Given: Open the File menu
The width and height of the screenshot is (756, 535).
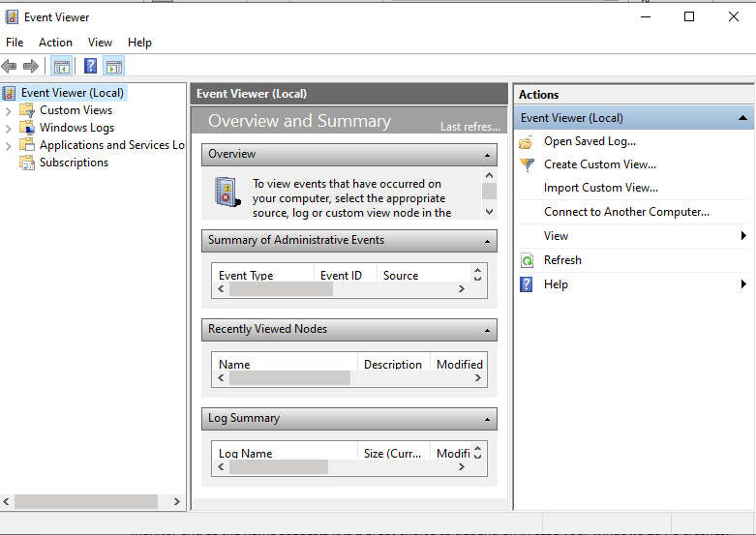Looking at the screenshot, I should 15,43.
